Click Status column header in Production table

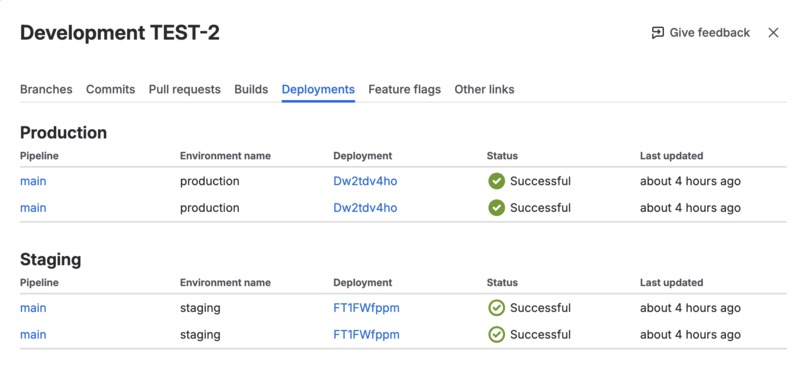coord(502,156)
